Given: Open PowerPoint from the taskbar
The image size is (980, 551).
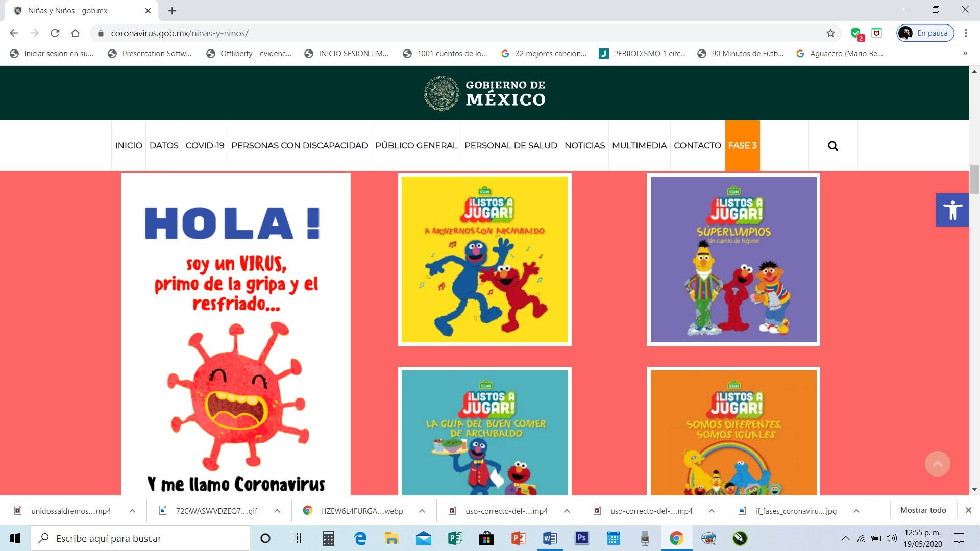Looking at the screenshot, I should [518, 538].
